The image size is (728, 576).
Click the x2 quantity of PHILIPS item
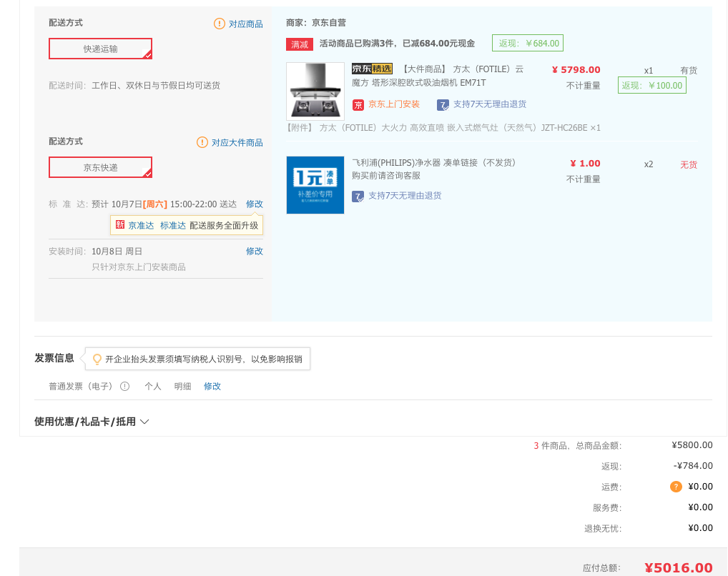[649, 164]
